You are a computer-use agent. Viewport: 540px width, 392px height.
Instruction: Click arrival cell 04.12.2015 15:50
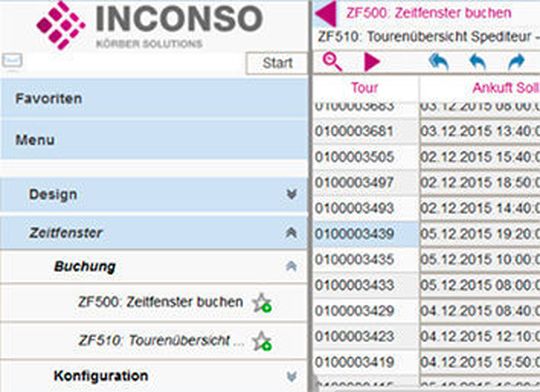[480, 362]
